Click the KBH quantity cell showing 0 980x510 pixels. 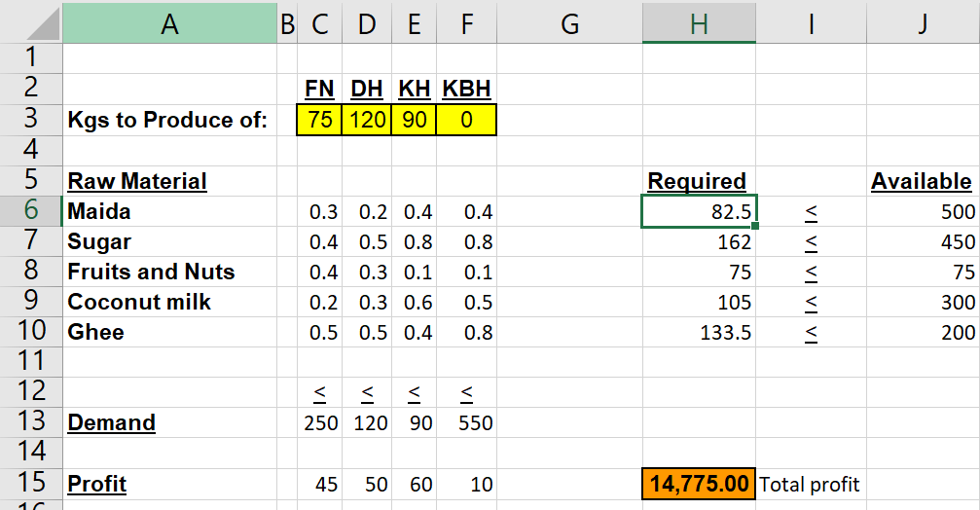click(x=466, y=120)
